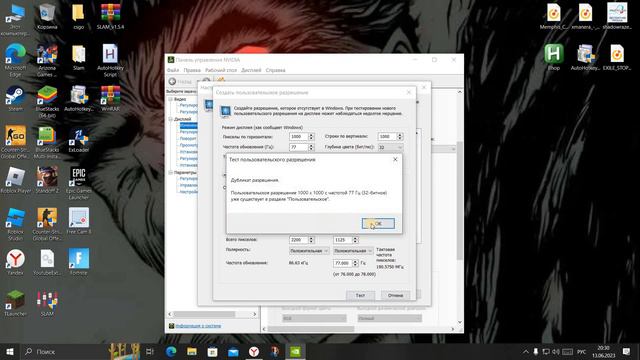Launch Roblox Player shortcut
This screenshot has width=640, height=360.
point(15,180)
